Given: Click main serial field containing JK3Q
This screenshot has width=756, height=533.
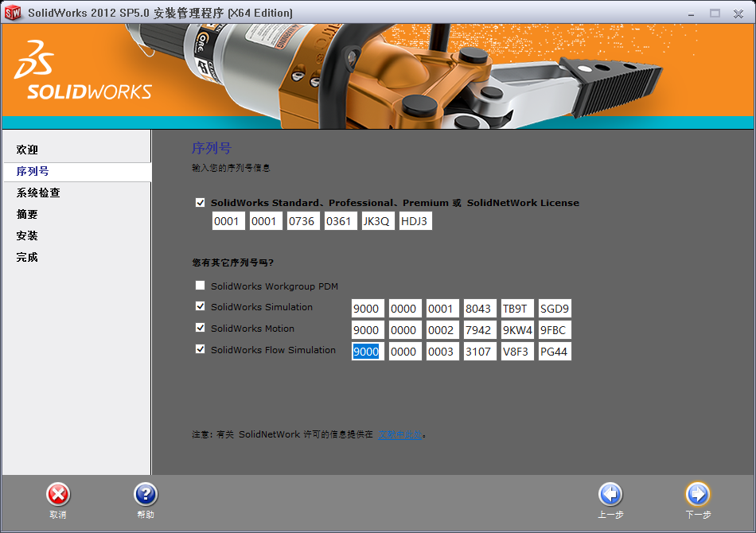Looking at the screenshot, I should click(x=379, y=221).
